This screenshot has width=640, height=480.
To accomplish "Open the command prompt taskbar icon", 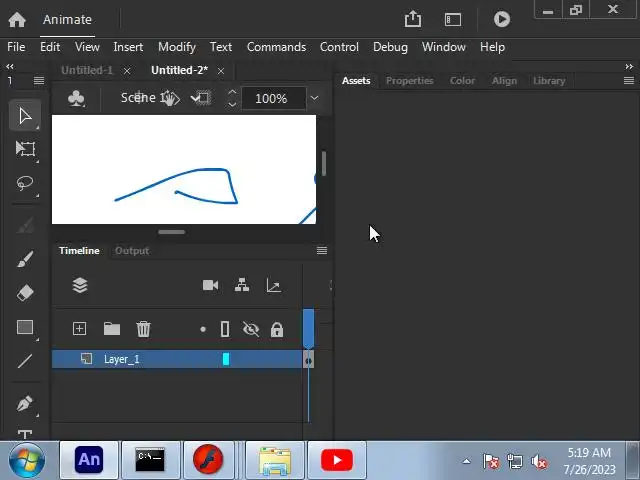I will pos(150,460).
